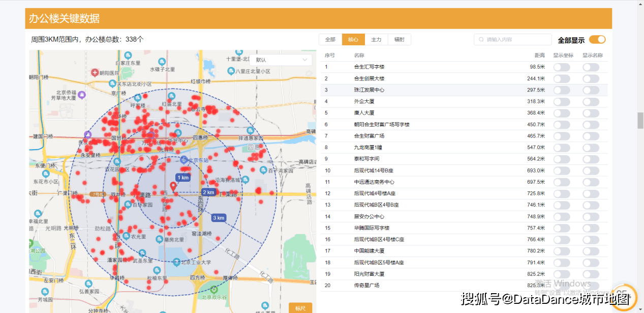
Task: Click the 1 km radius label
Action: click(x=183, y=178)
